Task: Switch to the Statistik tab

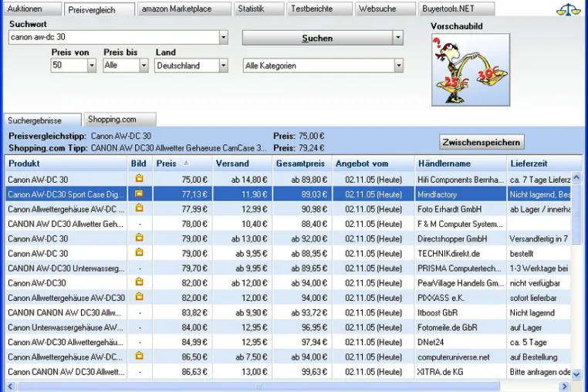Action: [x=259, y=8]
